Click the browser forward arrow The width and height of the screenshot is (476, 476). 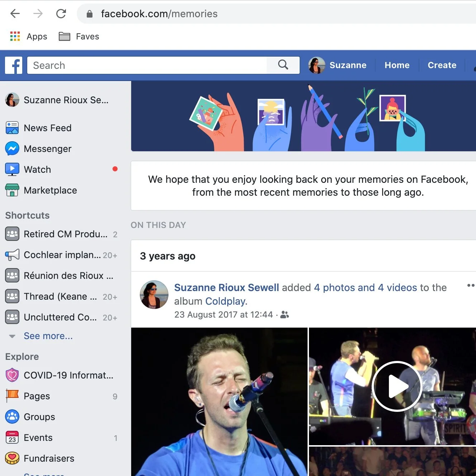[38, 14]
